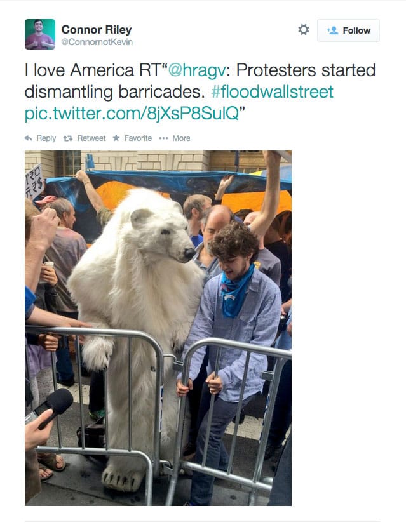Open the #floodwallstreet hashtag
The height and width of the screenshot is (532, 406).
pyautogui.click(x=272, y=91)
